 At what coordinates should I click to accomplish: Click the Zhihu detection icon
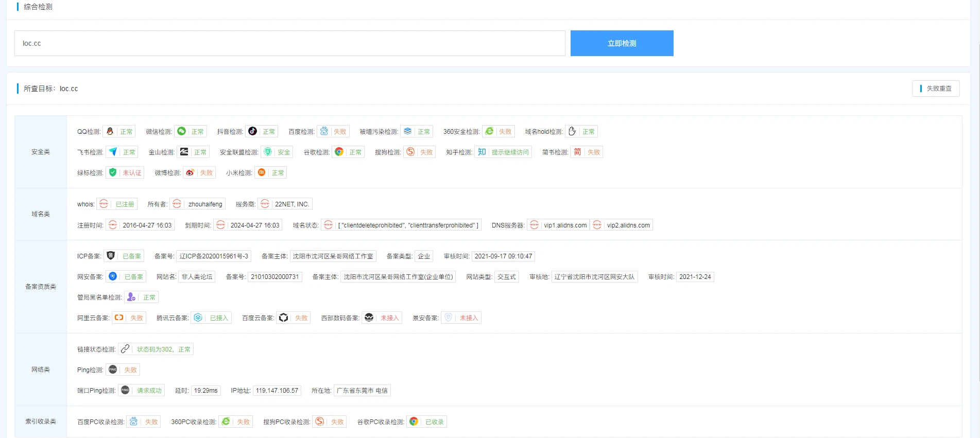(482, 152)
